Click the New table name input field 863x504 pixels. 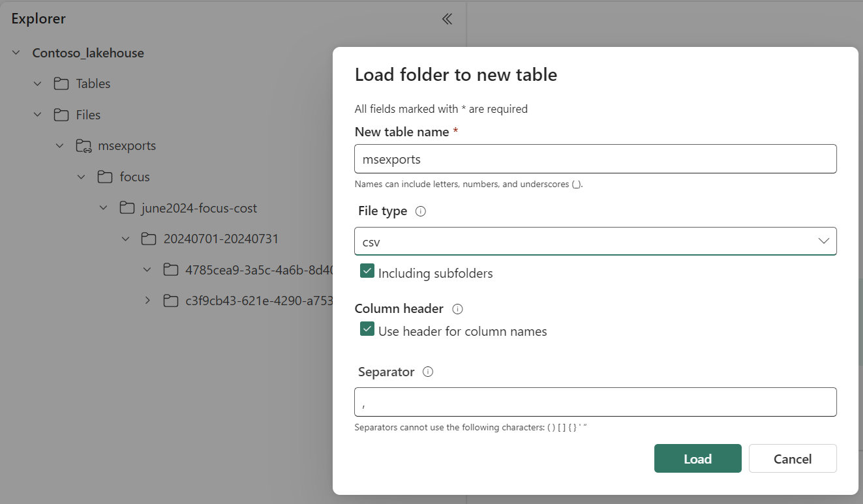pyautogui.click(x=595, y=158)
